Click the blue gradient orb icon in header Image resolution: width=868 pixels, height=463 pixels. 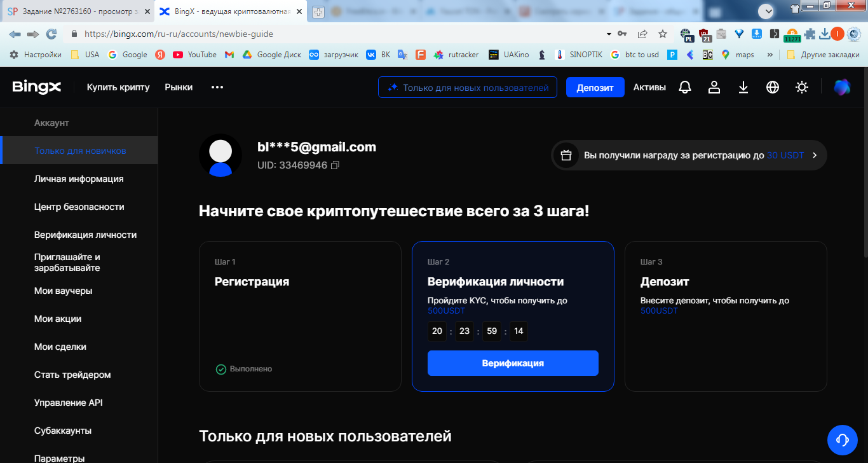pyautogui.click(x=842, y=87)
